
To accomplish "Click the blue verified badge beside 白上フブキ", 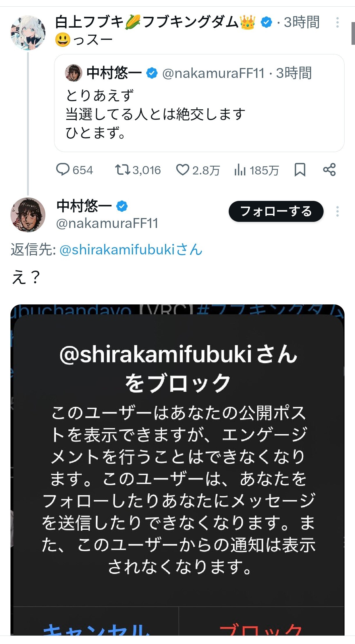I will click(266, 22).
